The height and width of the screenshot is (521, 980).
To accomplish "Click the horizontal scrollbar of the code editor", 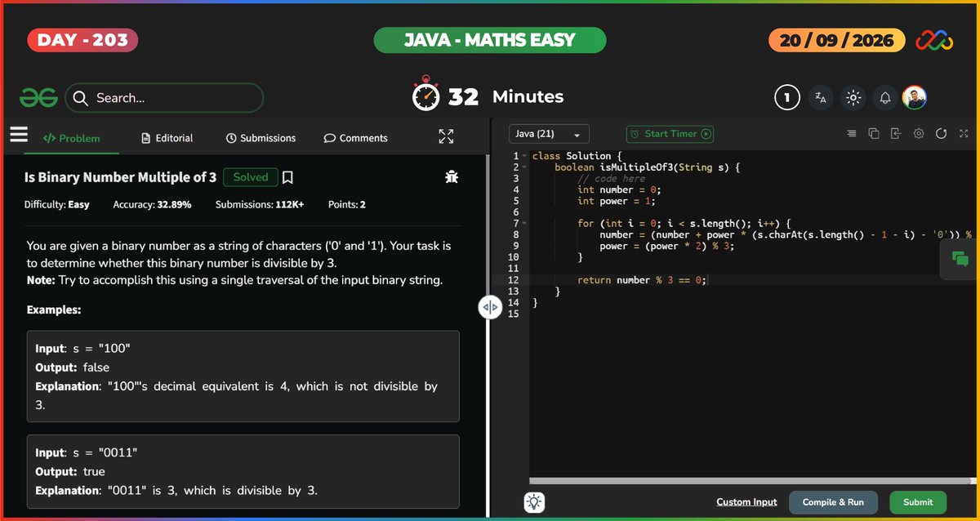I will (x=749, y=481).
